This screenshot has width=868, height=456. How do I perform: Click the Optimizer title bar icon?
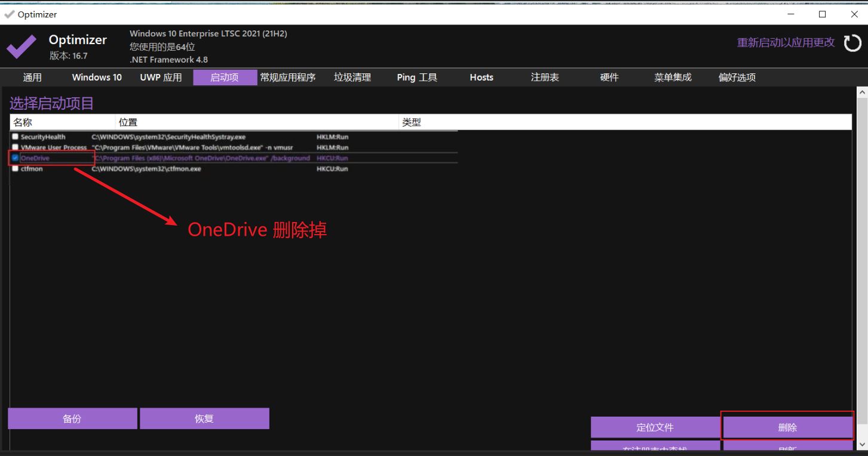tap(9, 14)
